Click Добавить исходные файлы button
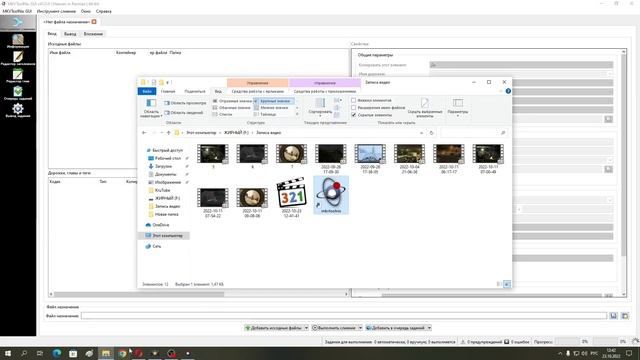Viewport: 640px width, 360px height. (x=273, y=328)
